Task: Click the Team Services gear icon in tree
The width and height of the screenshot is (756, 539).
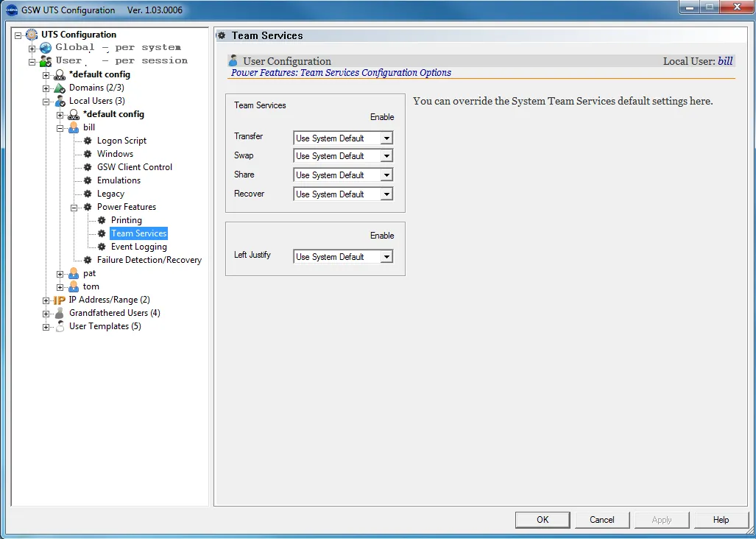Action: pos(102,234)
